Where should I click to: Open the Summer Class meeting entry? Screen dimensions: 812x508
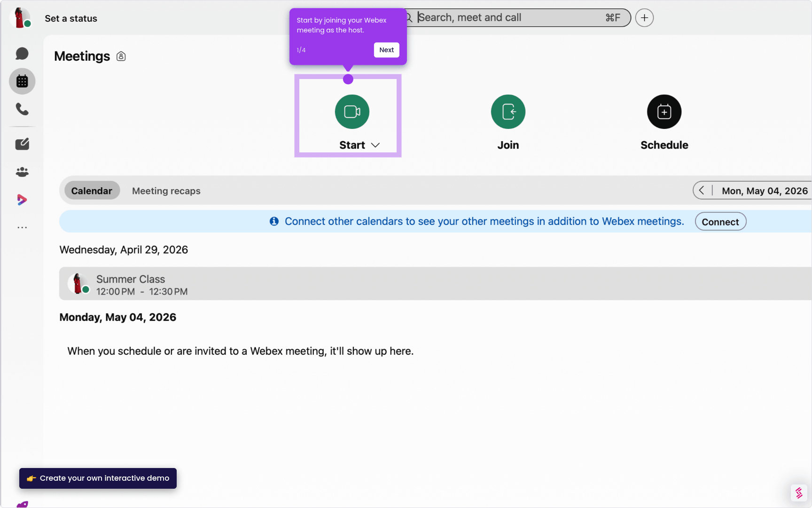point(435,284)
